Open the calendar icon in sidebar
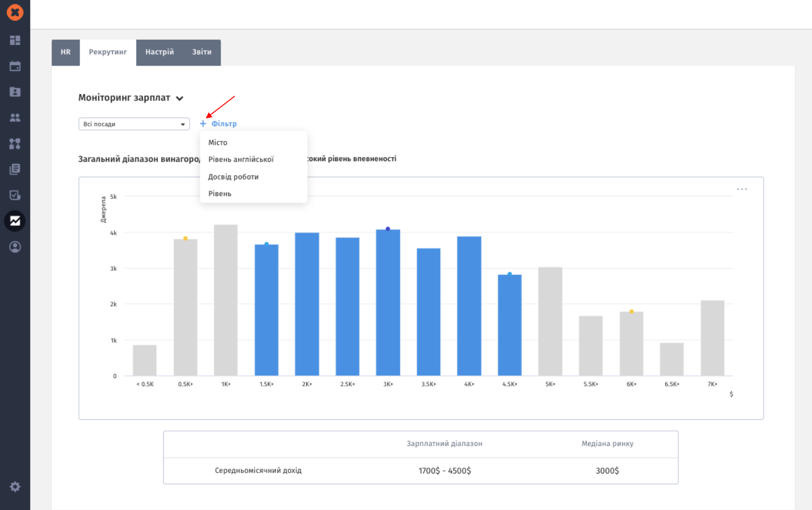Viewport: 812px width, 510px height. point(15,66)
